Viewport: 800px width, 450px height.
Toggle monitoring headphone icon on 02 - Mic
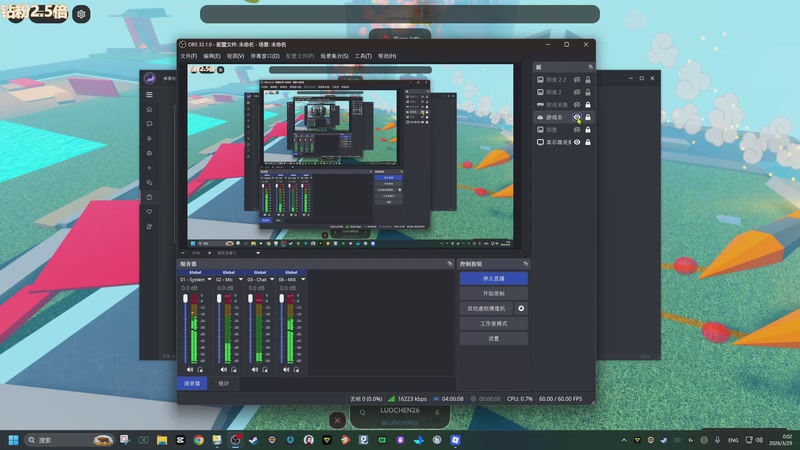click(x=234, y=369)
